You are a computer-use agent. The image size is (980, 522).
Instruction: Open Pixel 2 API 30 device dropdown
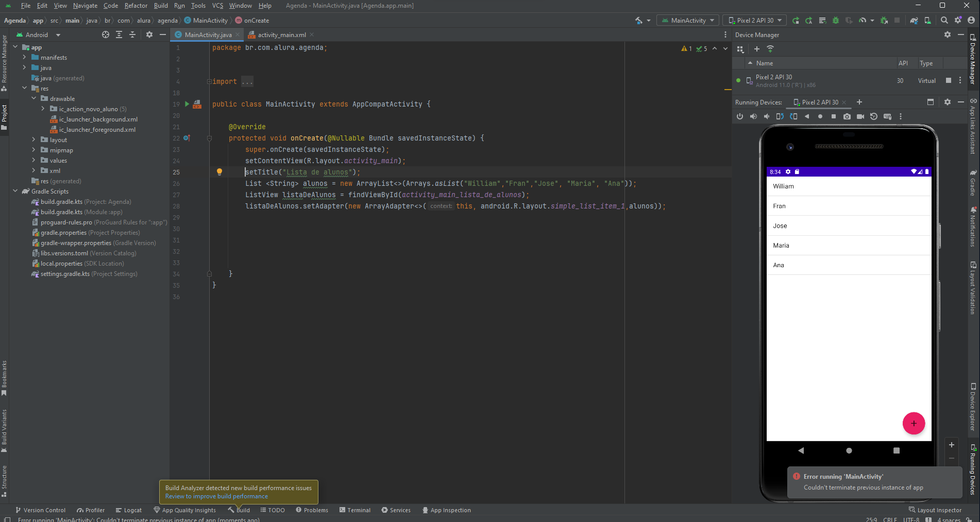(x=755, y=21)
